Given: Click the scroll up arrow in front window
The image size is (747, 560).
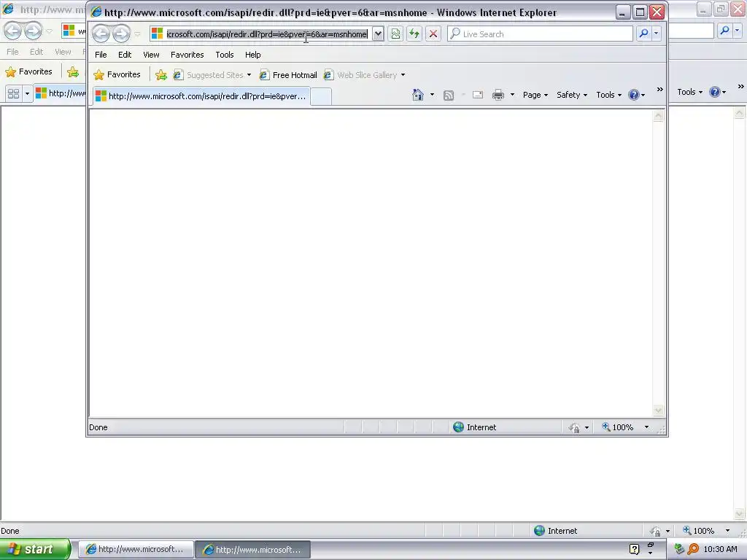Looking at the screenshot, I should (x=659, y=116).
